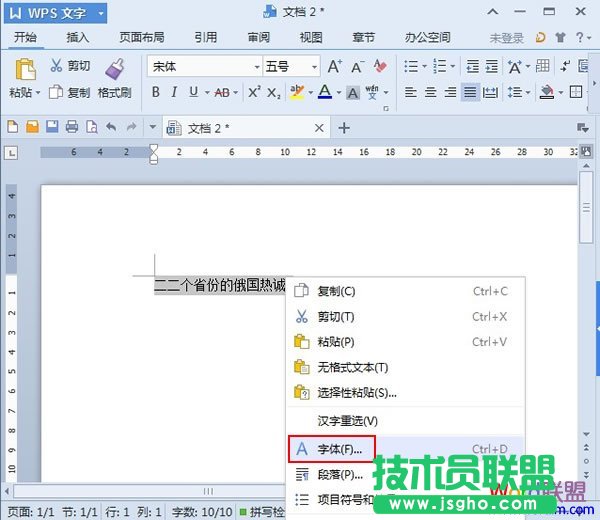Expand quick access toolbar customize arrow
The height and width of the screenshot is (520, 600).
[x=152, y=127]
